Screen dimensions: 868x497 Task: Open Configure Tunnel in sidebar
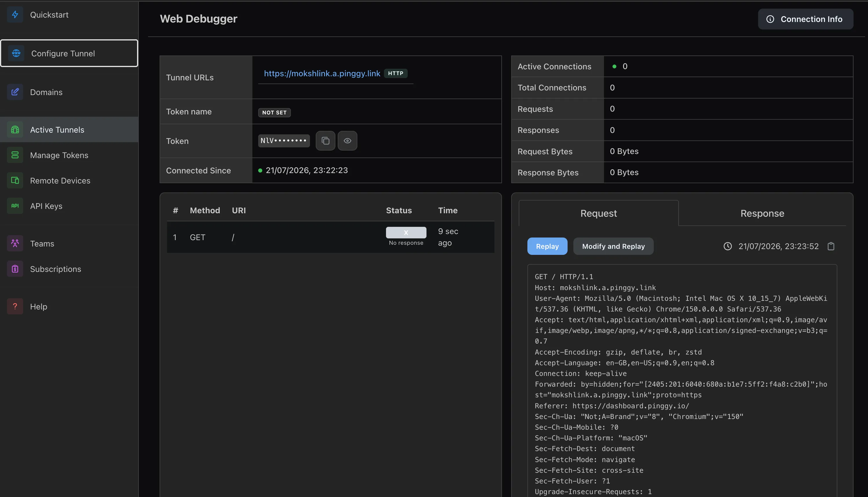click(69, 53)
